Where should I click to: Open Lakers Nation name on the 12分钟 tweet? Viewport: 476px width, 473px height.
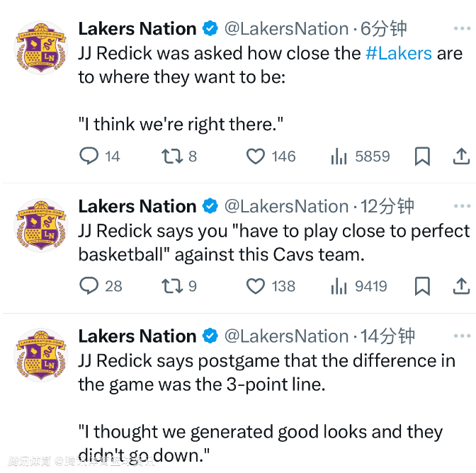137,206
